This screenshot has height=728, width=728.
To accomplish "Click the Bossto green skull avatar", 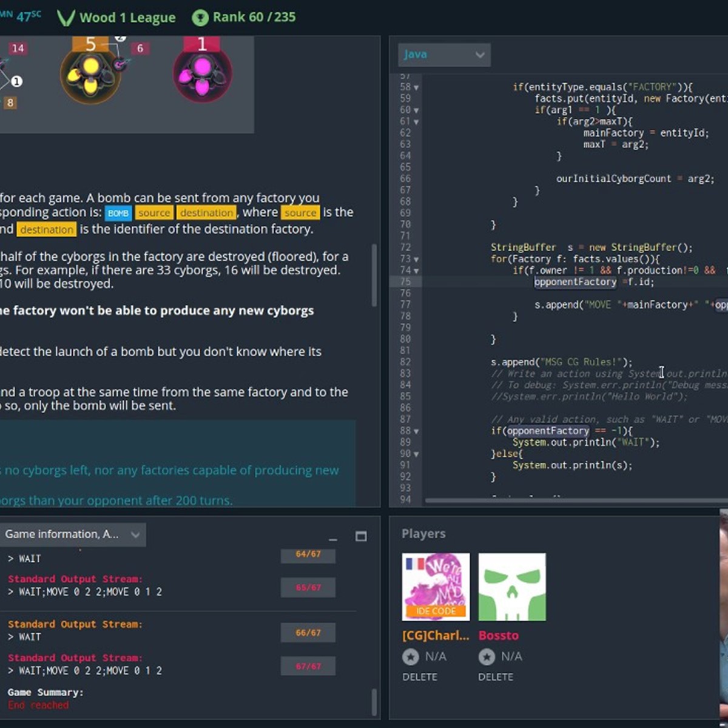I will pos(512,587).
